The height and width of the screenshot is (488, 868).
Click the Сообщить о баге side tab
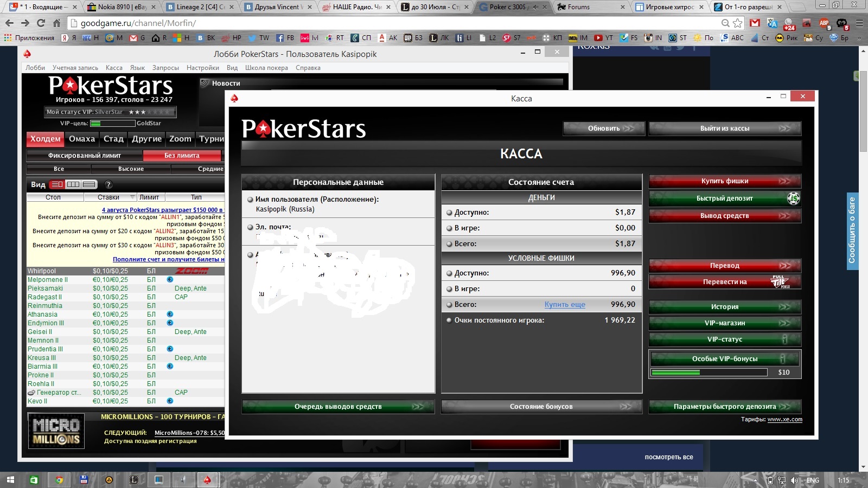(x=852, y=231)
